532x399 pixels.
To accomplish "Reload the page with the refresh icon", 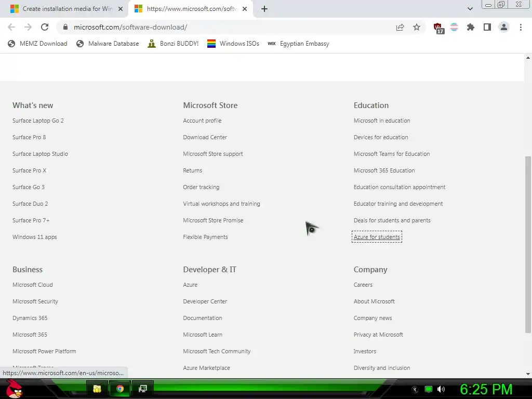I will (45, 27).
